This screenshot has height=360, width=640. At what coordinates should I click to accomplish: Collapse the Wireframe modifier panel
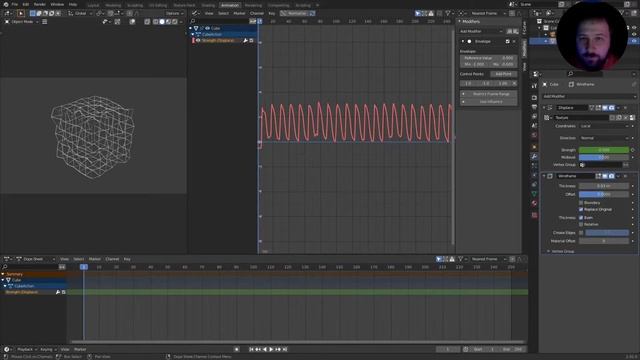pyautogui.click(x=544, y=176)
